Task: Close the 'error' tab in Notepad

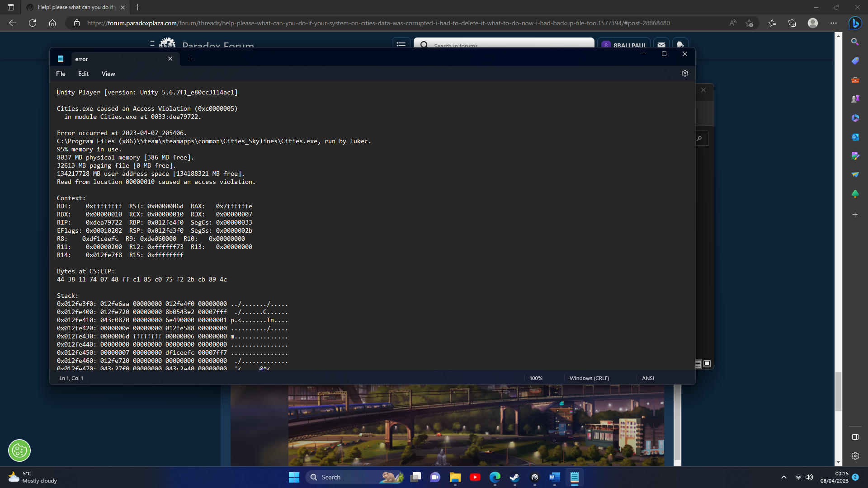Action: click(170, 59)
